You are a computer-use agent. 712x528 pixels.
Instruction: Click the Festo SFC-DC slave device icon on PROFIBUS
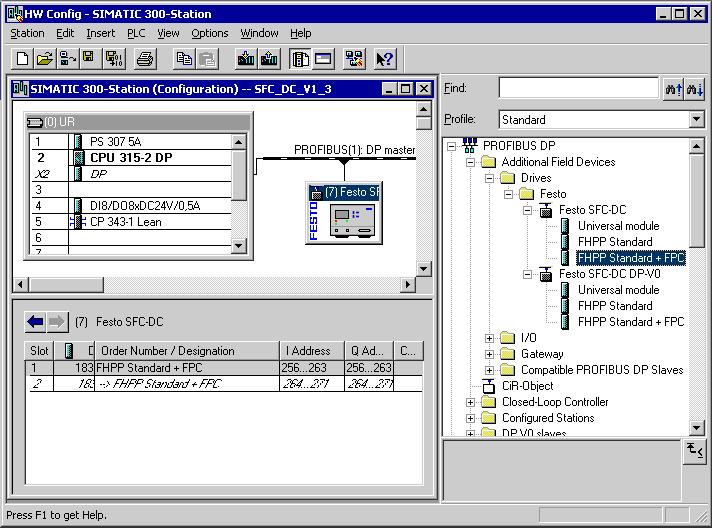click(344, 213)
